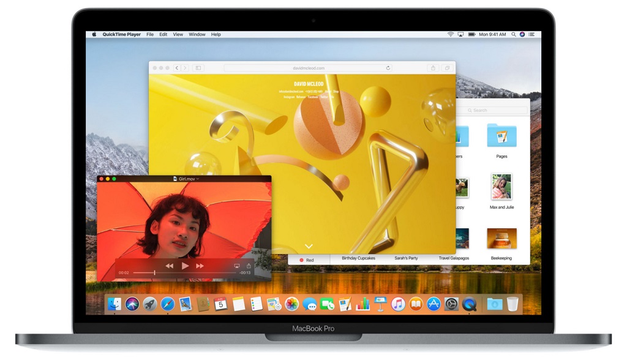Reload the davidmcleod.com page
This screenshot has width=627, height=364.
click(388, 68)
